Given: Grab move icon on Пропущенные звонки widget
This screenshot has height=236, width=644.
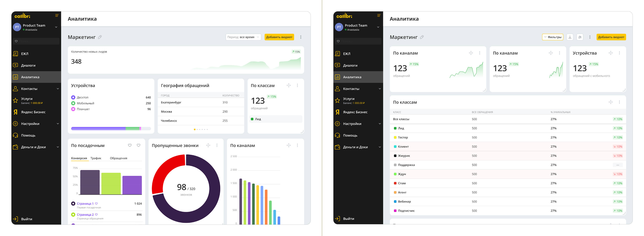Looking at the screenshot, I should (x=208, y=145).
